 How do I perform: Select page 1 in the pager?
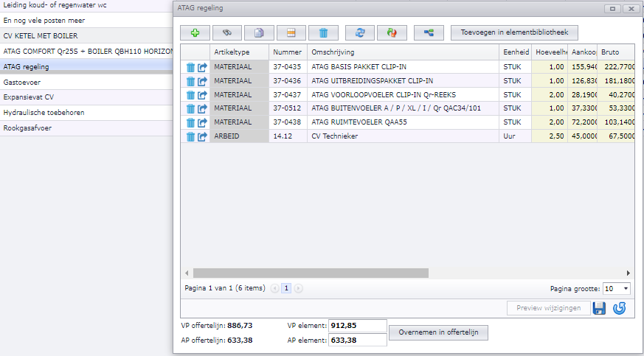tap(286, 289)
